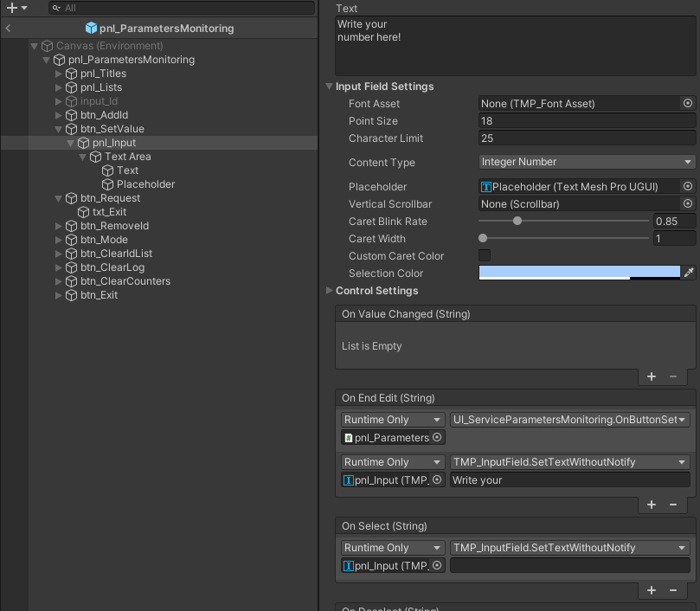Collapse the pnl_Input node
Image resolution: width=700 pixels, height=611 pixels.
click(70, 143)
